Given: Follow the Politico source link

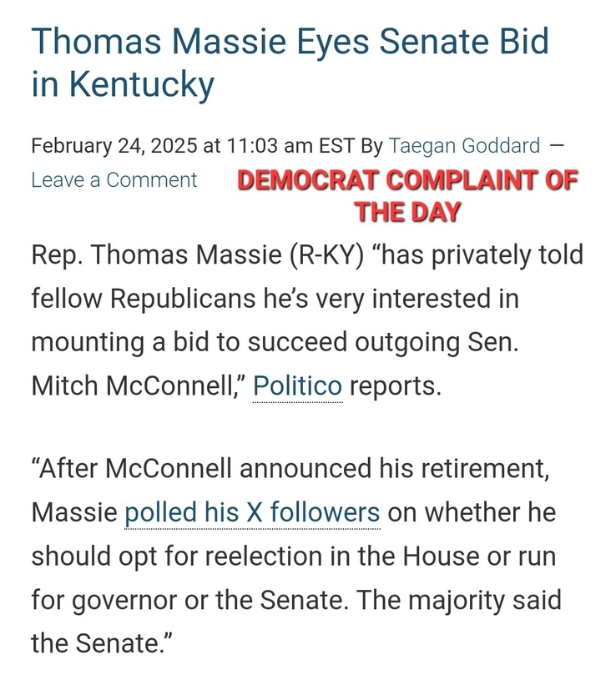Looking at the screenshot, I should [297, 385].
